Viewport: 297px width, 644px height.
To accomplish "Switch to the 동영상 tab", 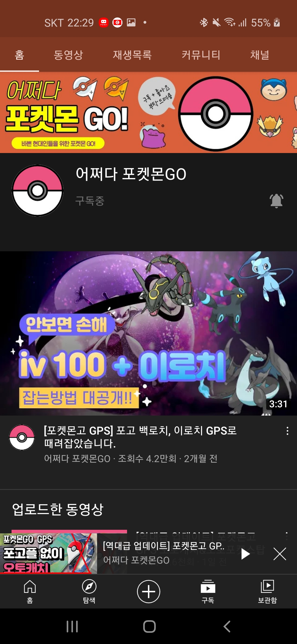I will pyautogui.click(x=68, y=55).
